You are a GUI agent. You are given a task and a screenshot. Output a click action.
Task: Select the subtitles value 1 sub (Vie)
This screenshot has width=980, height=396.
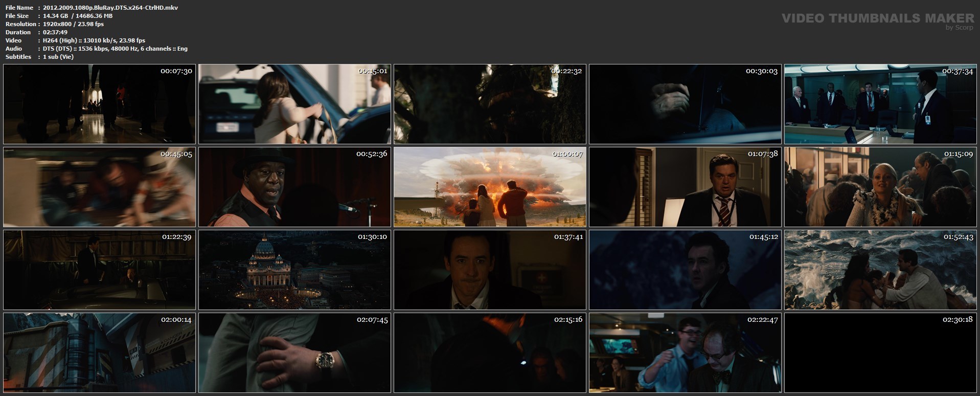click(58, 57)
